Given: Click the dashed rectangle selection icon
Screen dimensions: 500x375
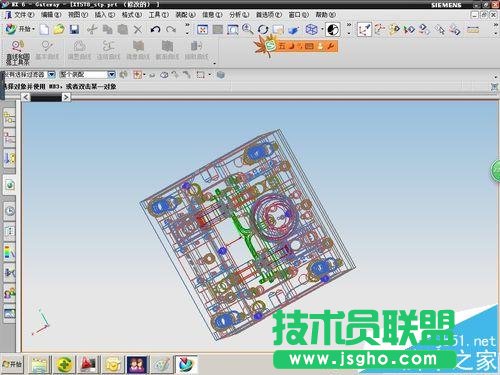Looking at the screenshot, I should tap(200, 75).
